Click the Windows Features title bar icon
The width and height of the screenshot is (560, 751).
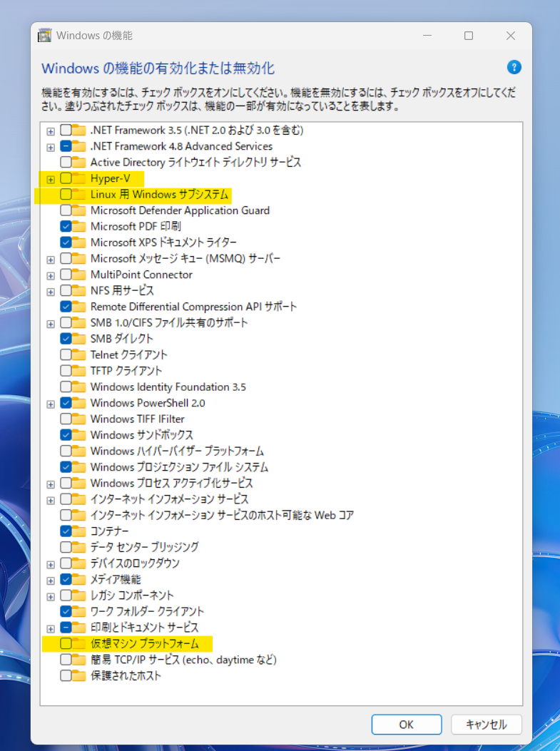[44, 36]
